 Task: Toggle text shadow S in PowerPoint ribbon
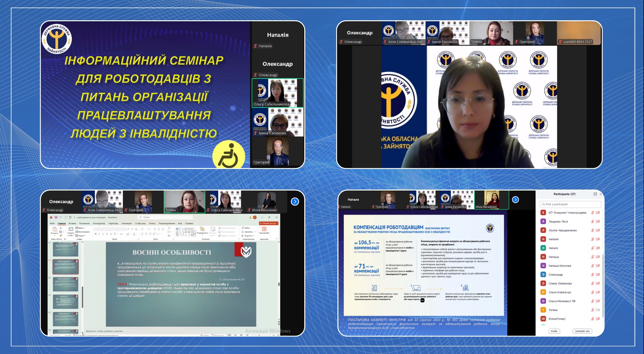point(107,234)
